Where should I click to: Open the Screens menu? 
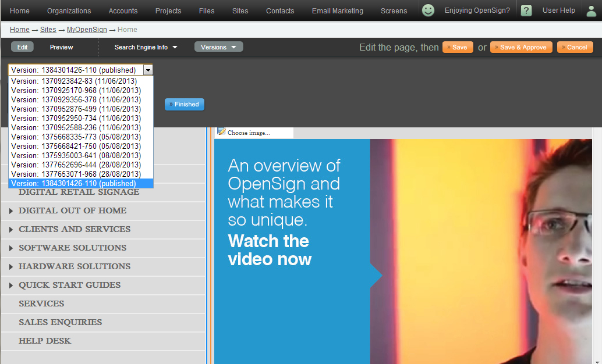pyautogui.click(x=394, y=10)
